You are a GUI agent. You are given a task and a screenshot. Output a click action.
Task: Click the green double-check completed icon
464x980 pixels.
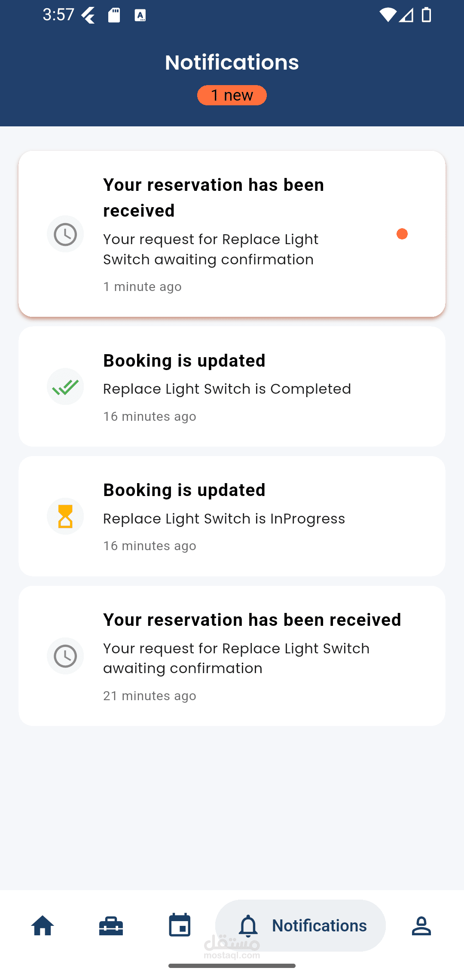coord(65,387)
